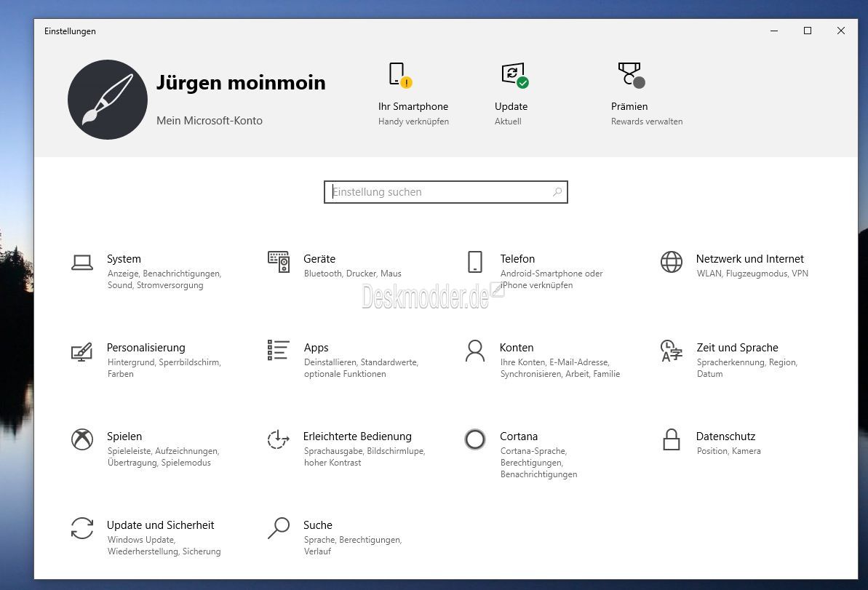Click the Einstellungen window title
Screen dimensions: 868x590
coord(70,31)
